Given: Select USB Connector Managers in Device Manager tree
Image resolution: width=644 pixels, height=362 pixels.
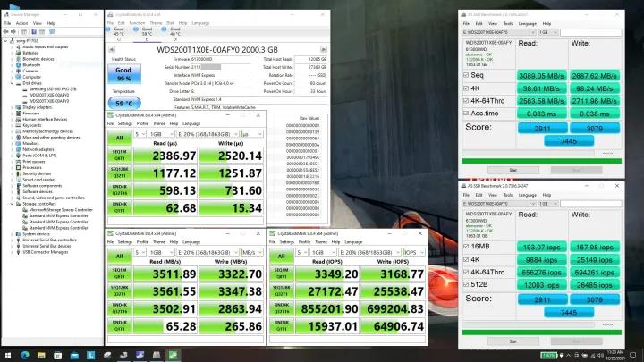Looking at the screenshot, I should 46,252.
